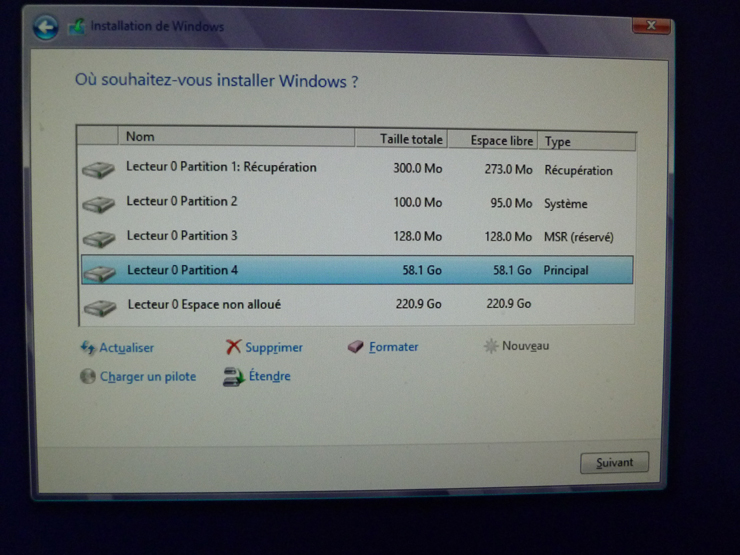Click the 100.0 Mo total size cell
740x555 pixels.
418,202
